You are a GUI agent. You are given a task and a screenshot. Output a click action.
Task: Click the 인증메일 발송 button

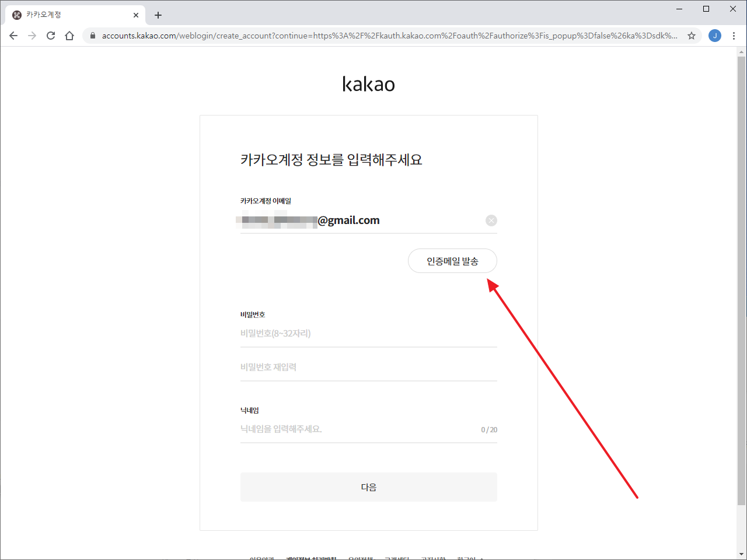(452, 261)
